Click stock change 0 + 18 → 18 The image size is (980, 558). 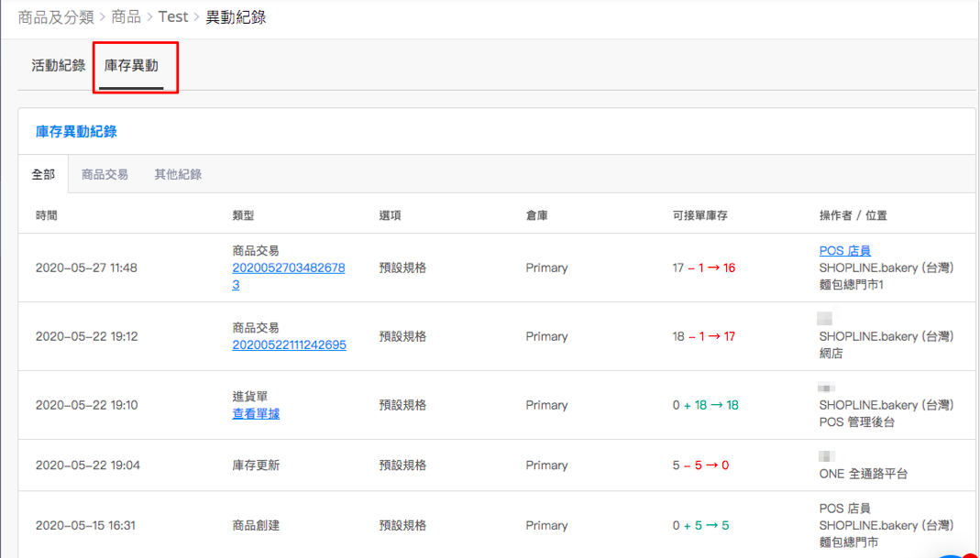tap(706, 405)
